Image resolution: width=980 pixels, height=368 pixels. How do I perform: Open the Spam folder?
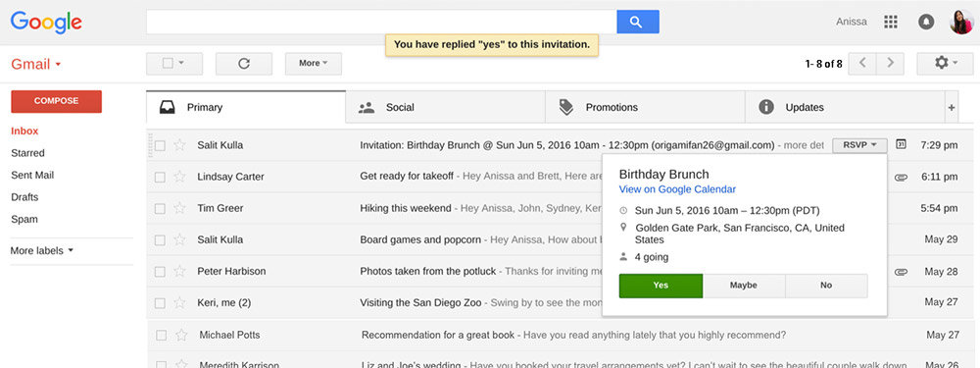click(24, 219)
